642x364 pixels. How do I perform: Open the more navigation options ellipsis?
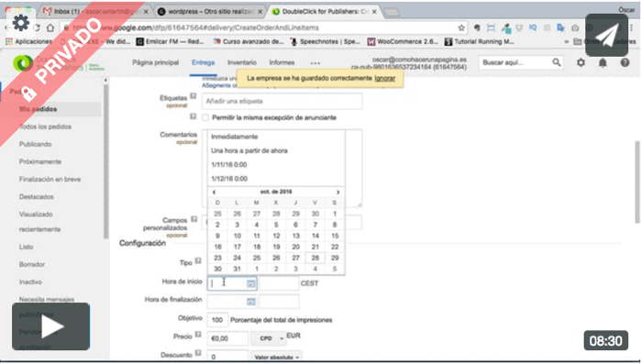[315, 63]
